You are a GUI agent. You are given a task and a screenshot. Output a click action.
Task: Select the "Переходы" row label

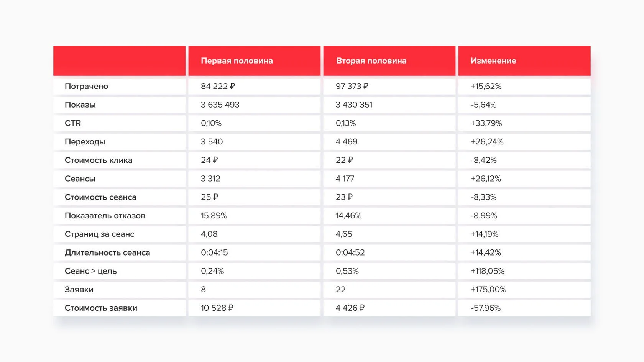(x=85, y=142)
